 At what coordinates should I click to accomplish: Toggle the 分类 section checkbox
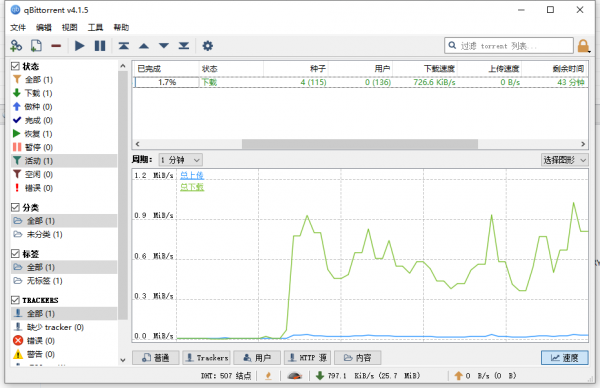15,207
